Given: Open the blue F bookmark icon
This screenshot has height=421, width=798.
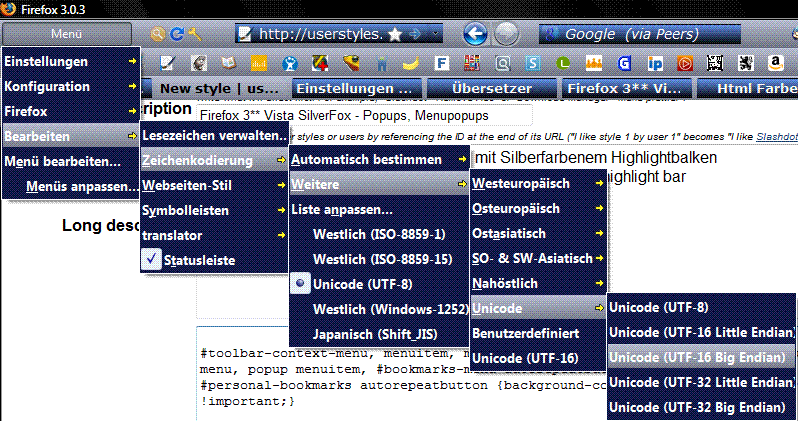Looking at the screenshot, I should [442, 63].
